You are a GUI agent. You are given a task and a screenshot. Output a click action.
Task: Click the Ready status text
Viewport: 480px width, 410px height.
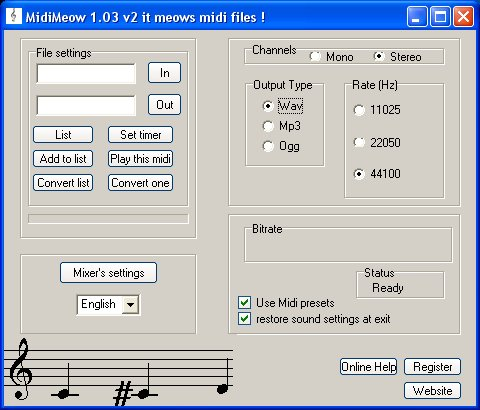[388, 288]
